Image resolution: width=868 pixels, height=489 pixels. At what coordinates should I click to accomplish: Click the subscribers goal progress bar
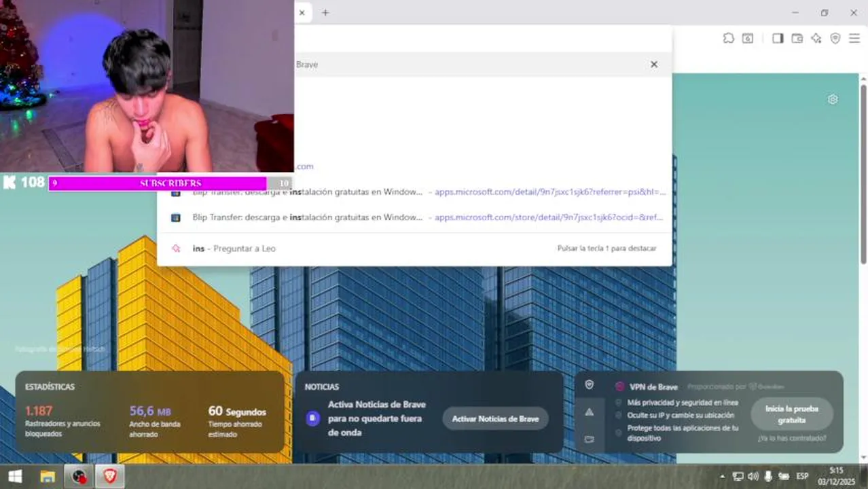point(170,183)
